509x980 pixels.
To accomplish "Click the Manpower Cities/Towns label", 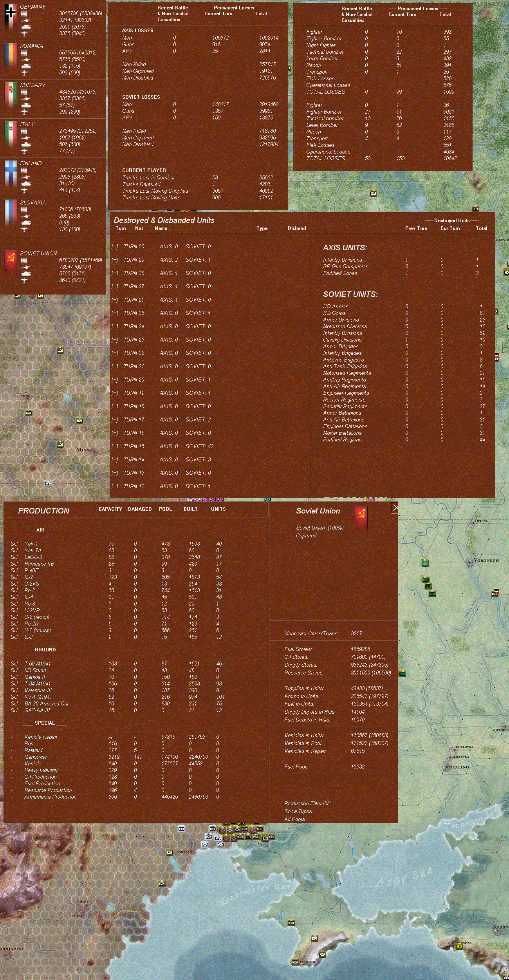I will [311, 634].
